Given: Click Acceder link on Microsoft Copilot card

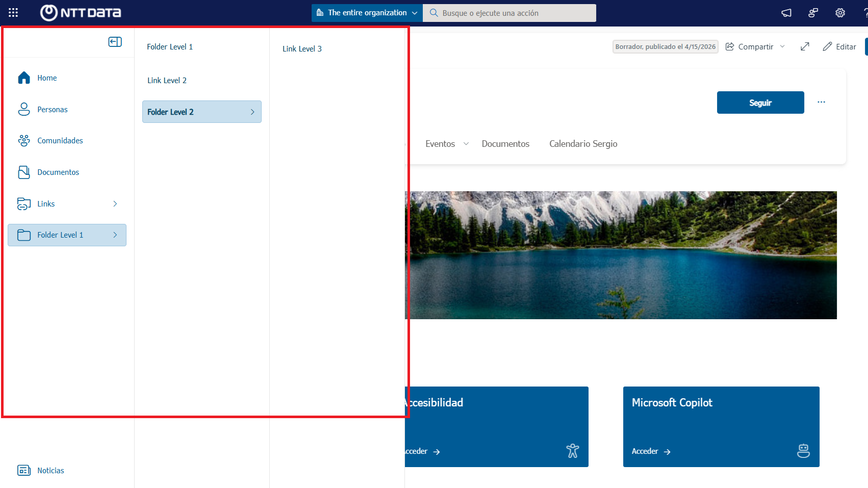Looking at the screenshot, I should point(651,452).
